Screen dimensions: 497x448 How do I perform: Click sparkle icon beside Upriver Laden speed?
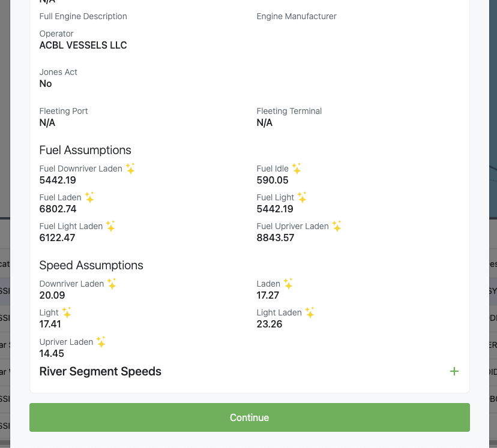tap(101, 342)
